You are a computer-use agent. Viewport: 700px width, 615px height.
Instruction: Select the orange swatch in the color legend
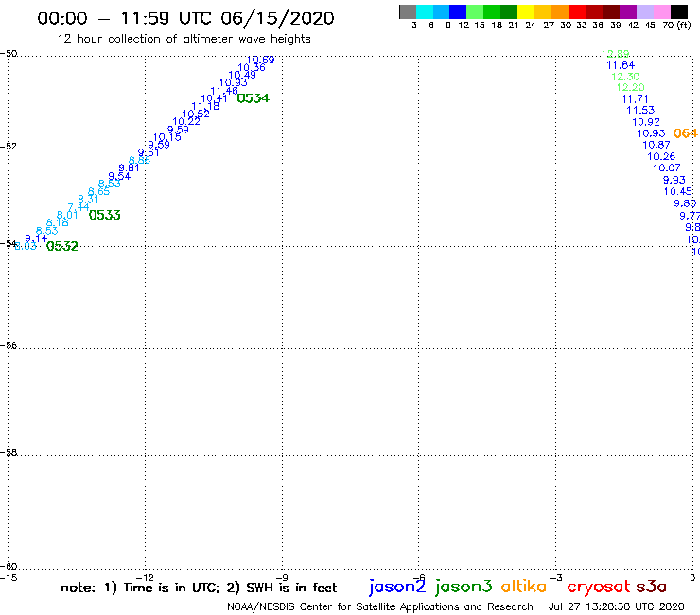coord(560,11)
